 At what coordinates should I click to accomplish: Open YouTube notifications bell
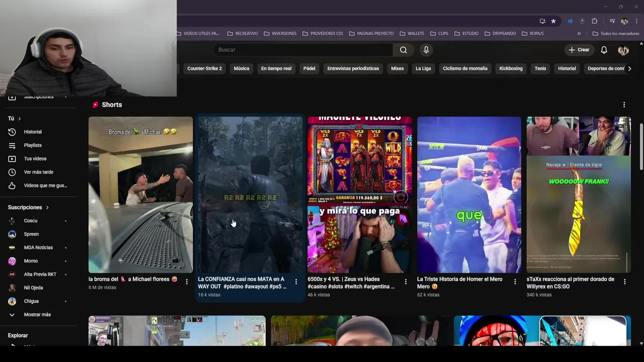coord(604,50)
